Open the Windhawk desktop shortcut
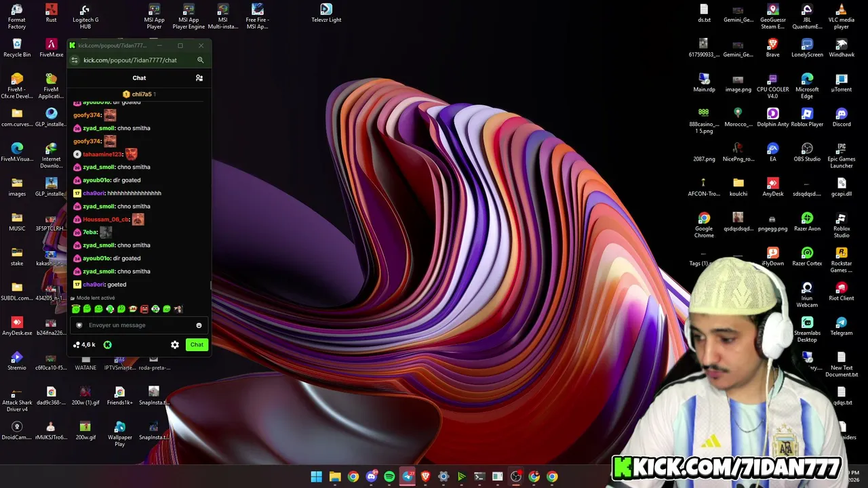This screenshot has width=868, height=488. coord(842,47)
